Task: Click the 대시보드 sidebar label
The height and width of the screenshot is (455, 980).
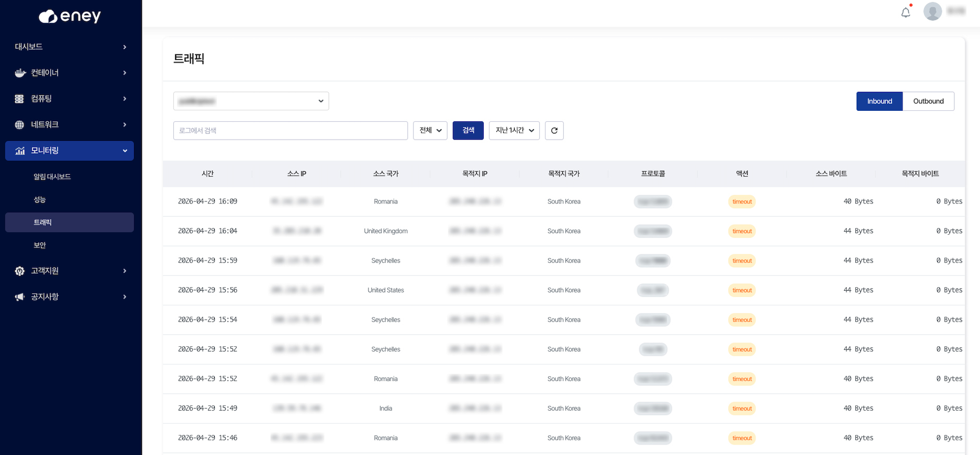Action: click(x=29, y=47)
